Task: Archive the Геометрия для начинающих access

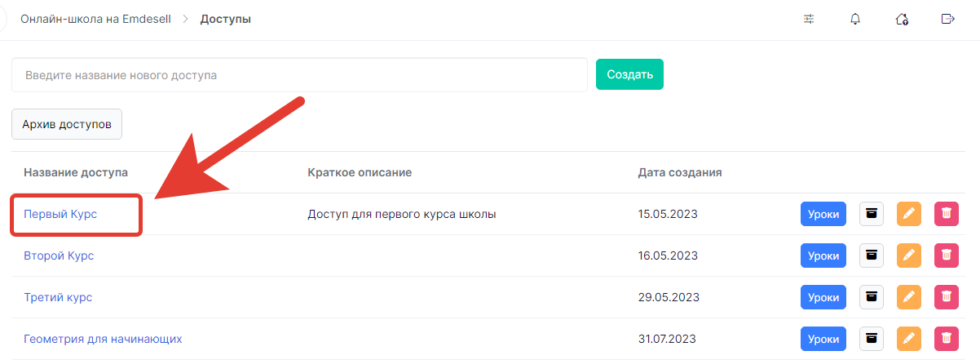Action: 872,339
